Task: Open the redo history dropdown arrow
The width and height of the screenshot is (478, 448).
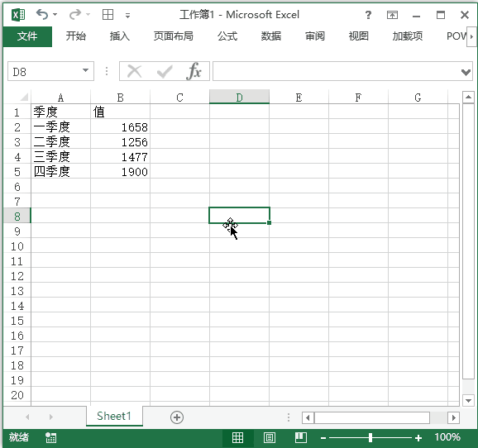Action: 88,14
